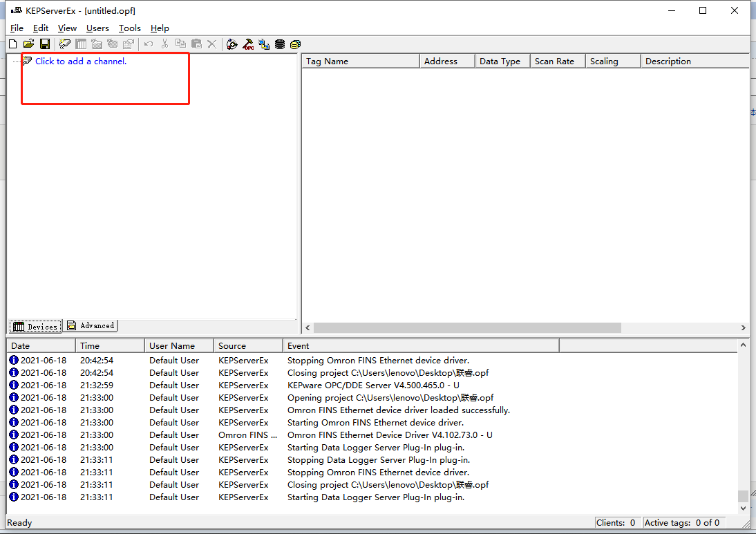Sort by the Address column header

click(x=447, y=61)
